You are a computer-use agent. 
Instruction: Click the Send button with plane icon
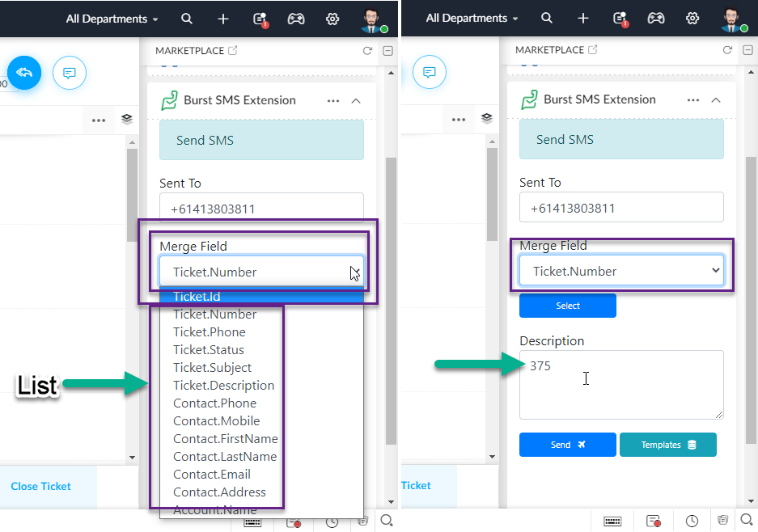point(568,445)
